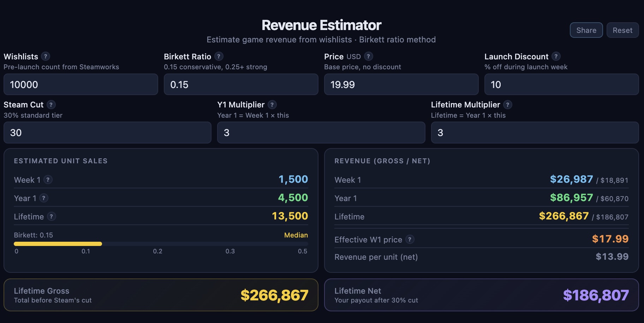The height and width of the screenshot is (323, 644).
Task: Click the Birkett Ratio field with 0.15
Action: point(241,84)
